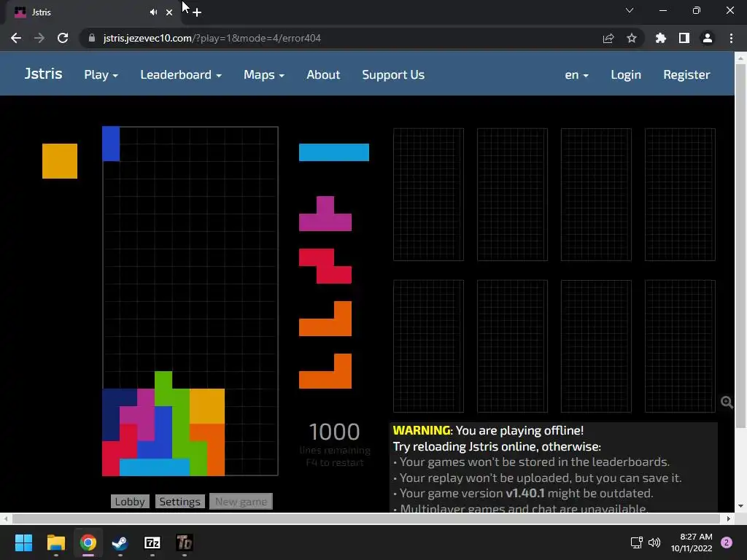
Task: Close the Jstris browser tab
Action: tap(169, 12)
